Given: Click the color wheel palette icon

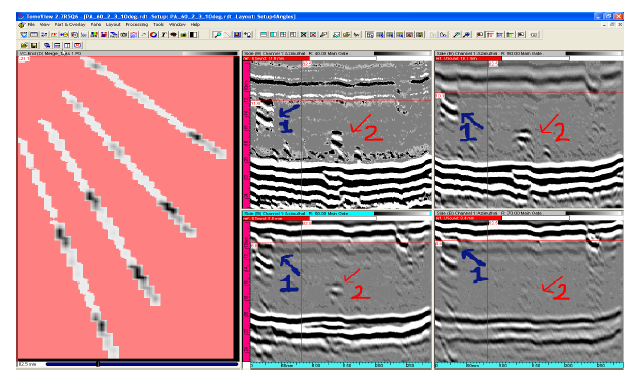Looking at the screenshot, I should tap(153, 35).
